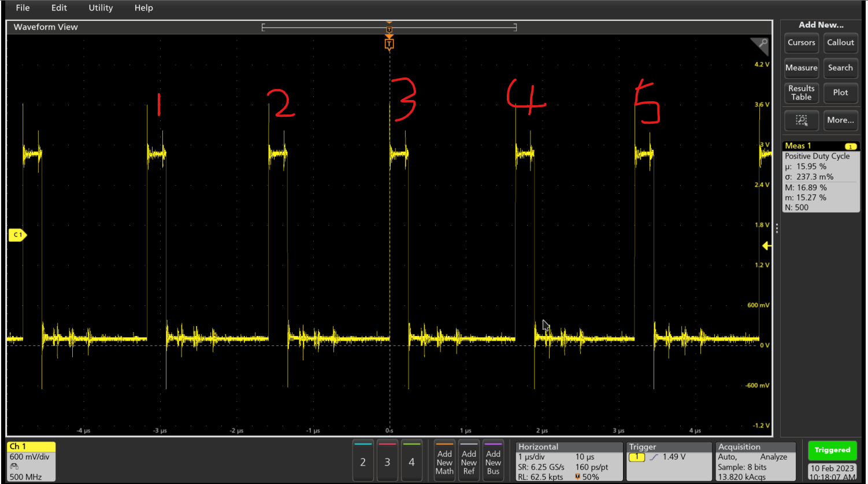The height and width of the screenshot is (484, 868).
Task: Click the zoom box draw icon
Action: (802, 120)
